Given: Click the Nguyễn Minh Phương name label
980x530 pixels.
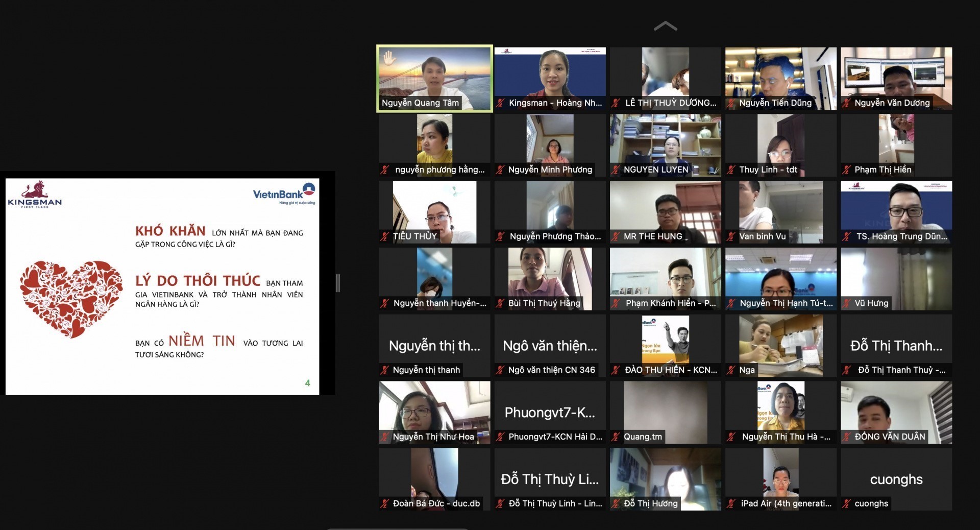Looking at the screenshot, I should (550, 170).
